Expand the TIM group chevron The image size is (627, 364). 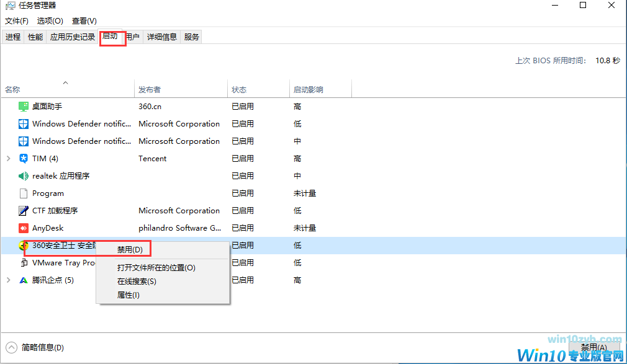point(9,158)
